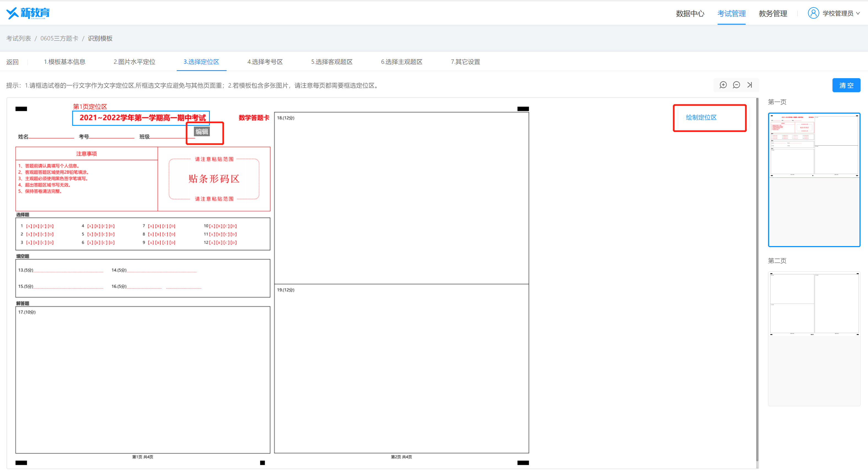Click the canvas vertical scrollbar
Image resolution: width=868 pixels, height=472 pixels.
[x=757, y=279]
